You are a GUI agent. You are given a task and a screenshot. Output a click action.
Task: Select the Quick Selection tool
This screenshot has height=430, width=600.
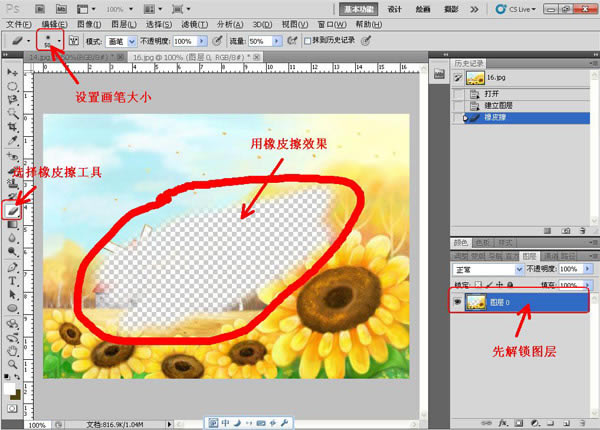pos(12,113)
